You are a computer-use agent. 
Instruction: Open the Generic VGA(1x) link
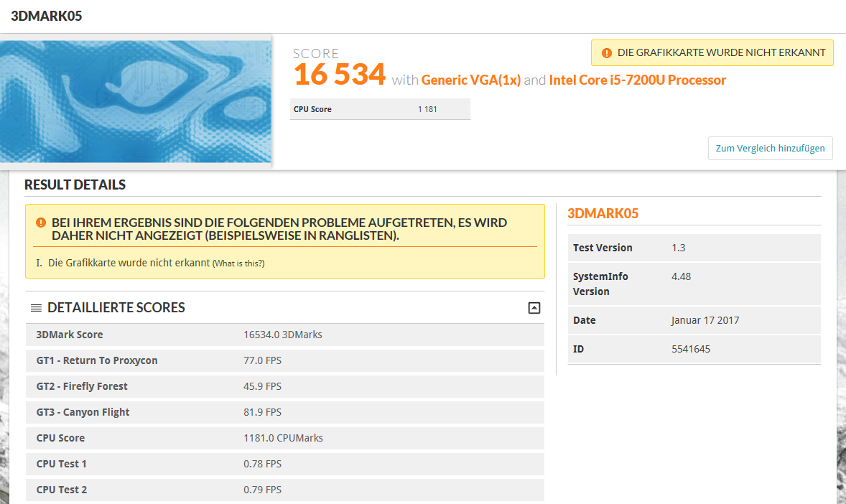470,80
